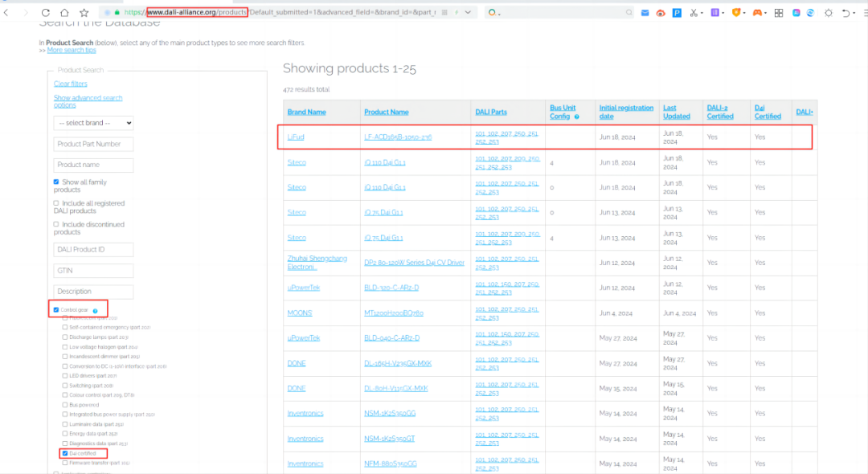
Task: Click the website address in URL bar
Action: pos(197,12)
